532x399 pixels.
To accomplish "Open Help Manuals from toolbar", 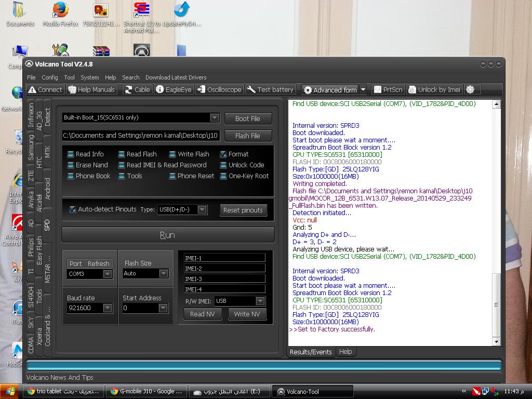I will point(91,89).
